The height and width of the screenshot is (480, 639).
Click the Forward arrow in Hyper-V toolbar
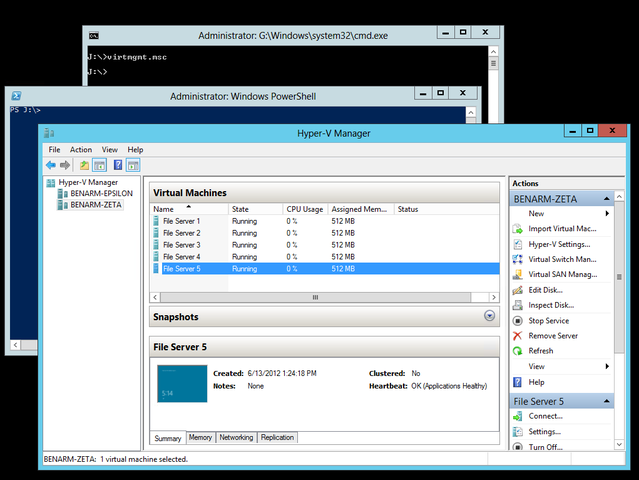[x=65, y=165]
